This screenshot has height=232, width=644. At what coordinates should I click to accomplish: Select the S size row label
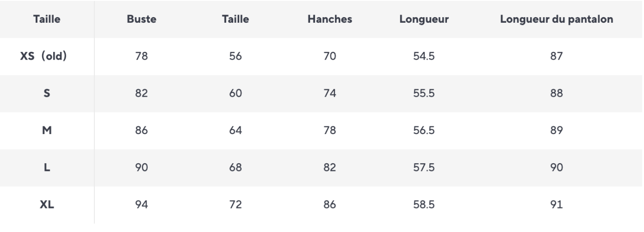(x=47, y=93)
